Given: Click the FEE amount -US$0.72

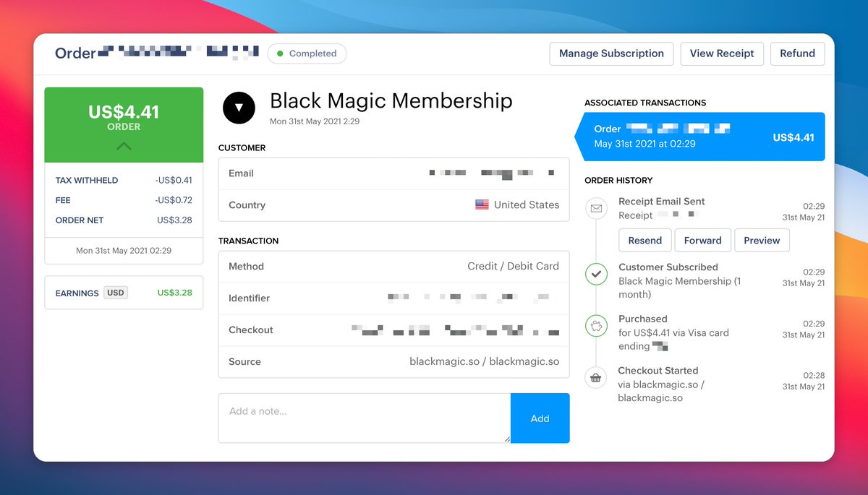Looking at the screenshot, I should pos(174,200).
